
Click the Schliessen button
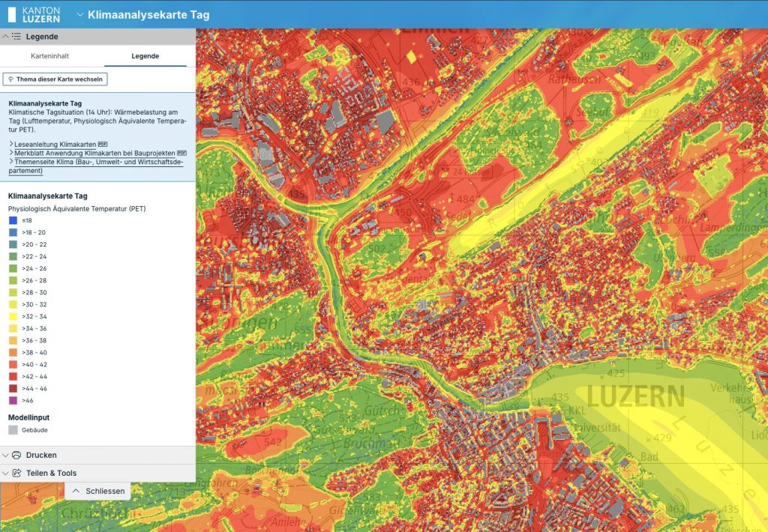(x=100, y=491)
